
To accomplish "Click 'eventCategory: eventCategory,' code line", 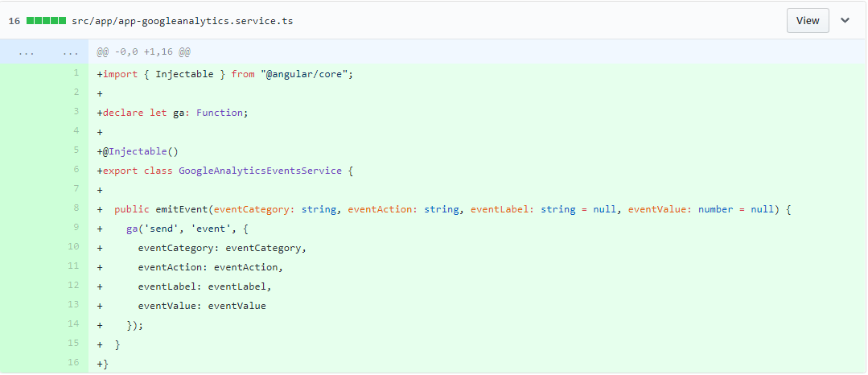I will tap(222, 248).
